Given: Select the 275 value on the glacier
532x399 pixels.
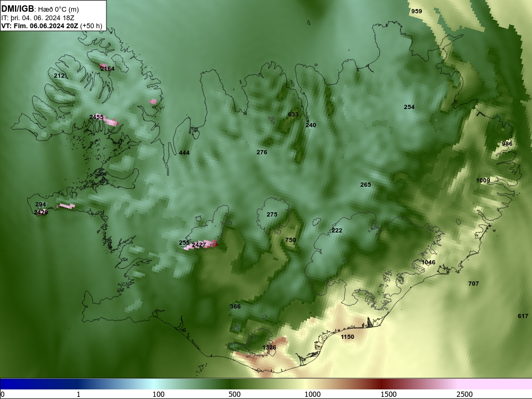Looking at the screenshot, I should click(272, 214).
